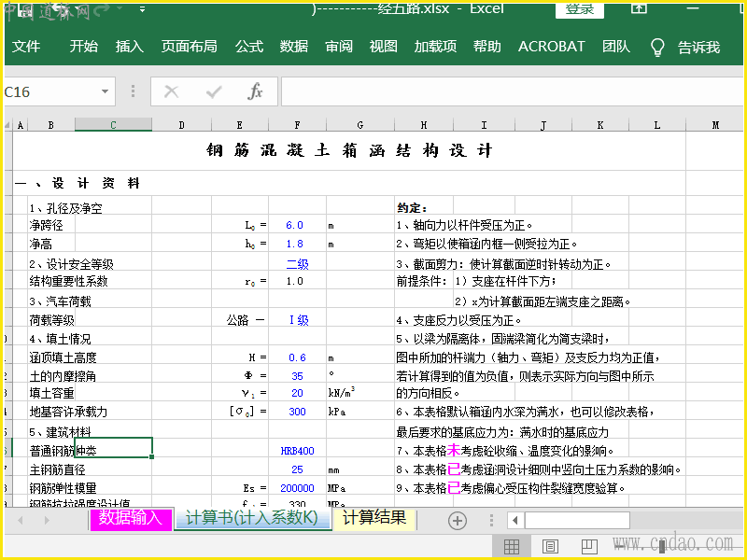Switch to the 计算结果 sheet tab

coord(373,518)
